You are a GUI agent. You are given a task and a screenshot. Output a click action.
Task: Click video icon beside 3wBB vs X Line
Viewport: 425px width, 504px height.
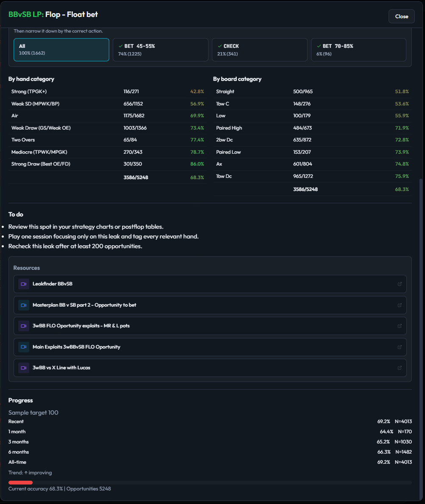[x=23, y=368]
